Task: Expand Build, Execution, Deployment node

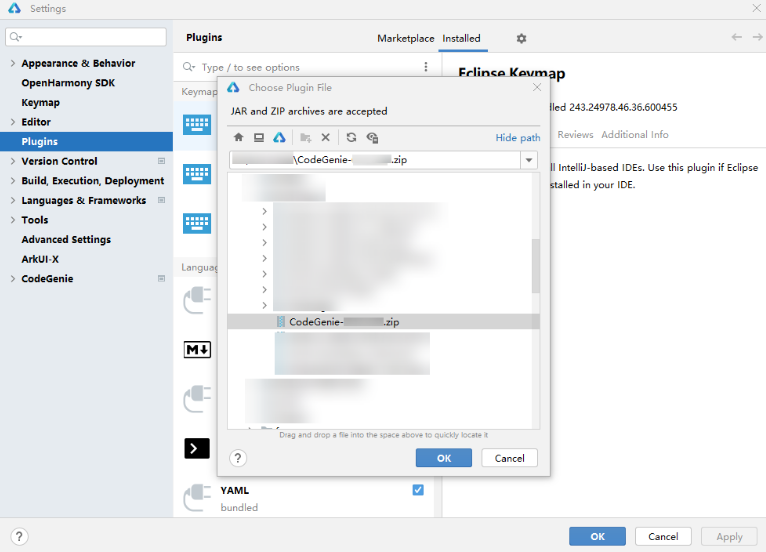Action: [x=13, y=180]
